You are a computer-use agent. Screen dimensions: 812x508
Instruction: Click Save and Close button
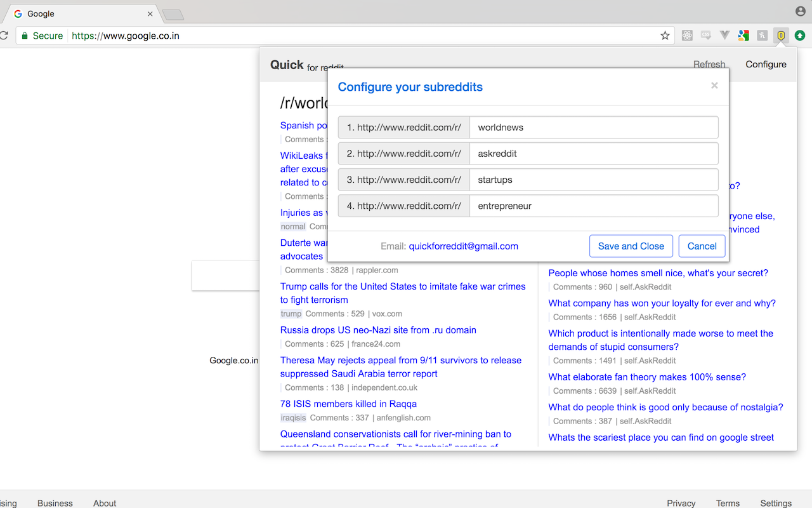(631, 246)
